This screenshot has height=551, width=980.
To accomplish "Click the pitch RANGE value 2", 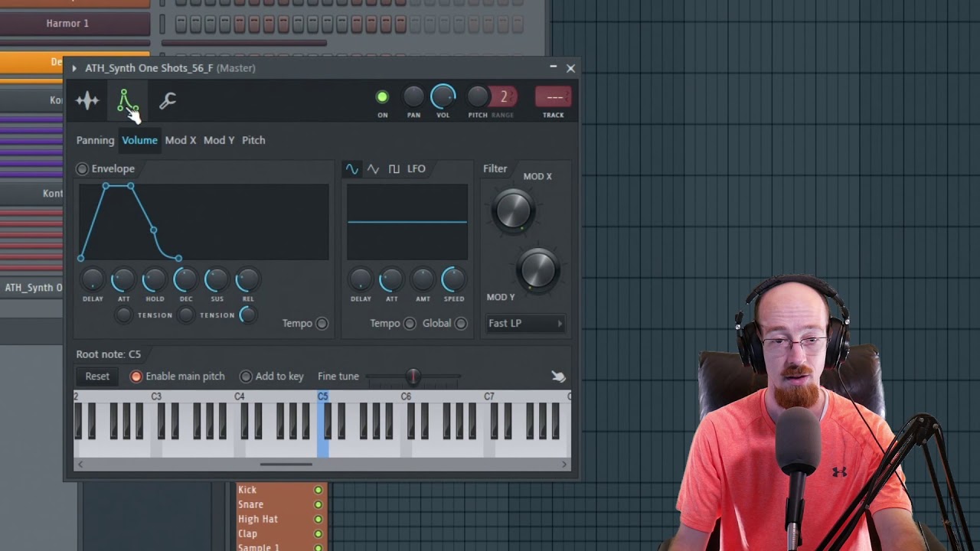I will (504, 96).
